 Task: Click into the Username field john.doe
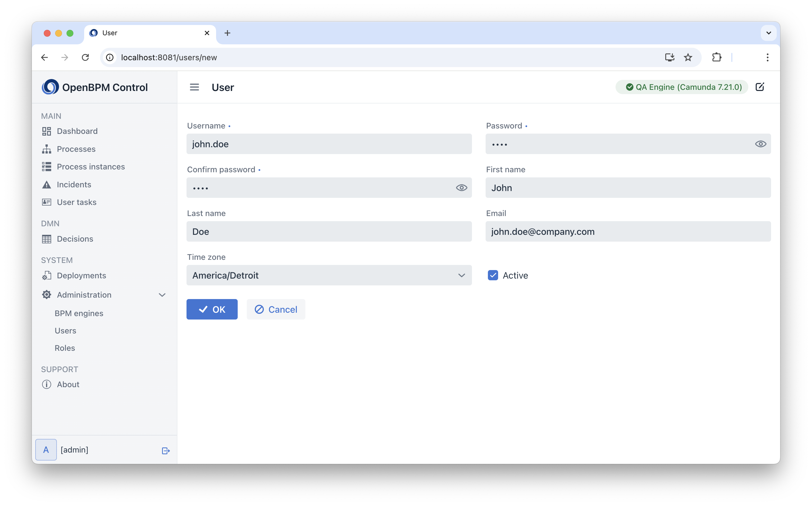pos(329,144)
